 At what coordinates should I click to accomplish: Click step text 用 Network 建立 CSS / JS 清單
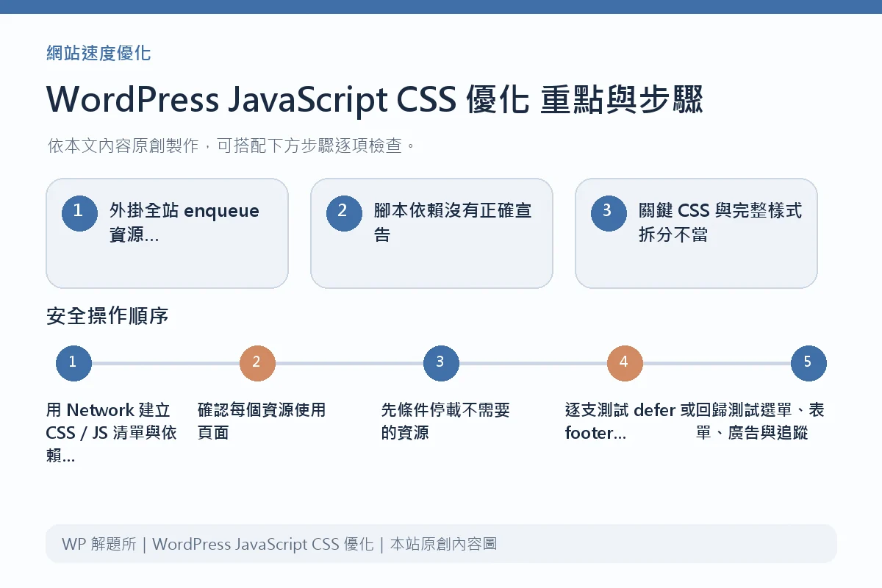[x=112, y=433]
